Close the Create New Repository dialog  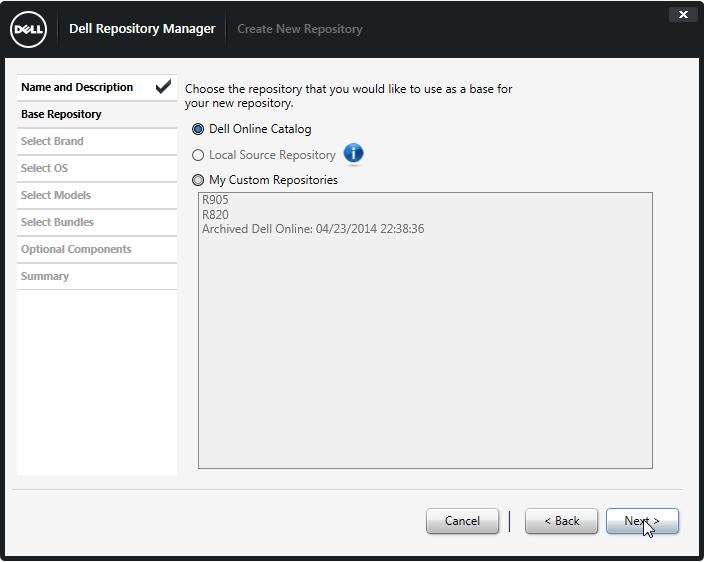pos(683,15)
